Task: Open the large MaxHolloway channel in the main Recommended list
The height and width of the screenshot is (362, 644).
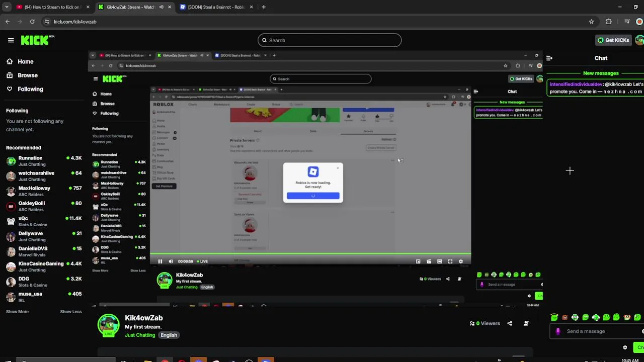Action: (x=44, y=191)
